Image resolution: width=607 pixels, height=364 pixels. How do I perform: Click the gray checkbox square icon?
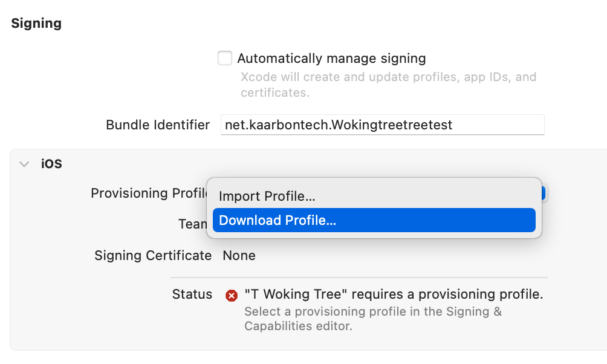click(224, 58)
